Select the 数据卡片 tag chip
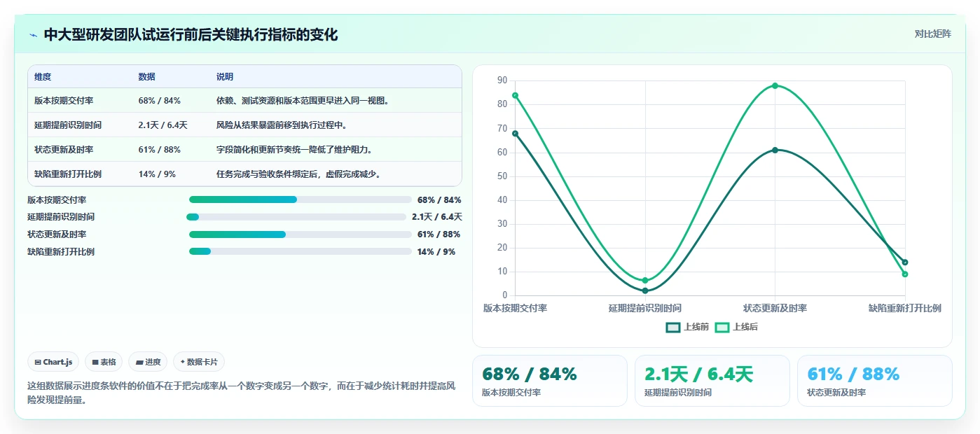 199,362
